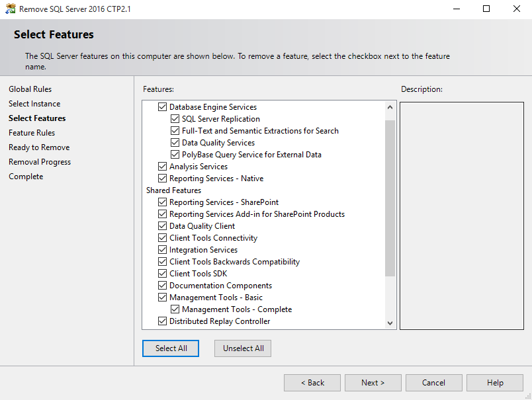Image resolution: width=532 pixels, height=400 pixels.
Task: Proceed with the Next > button
Action: 373,383
